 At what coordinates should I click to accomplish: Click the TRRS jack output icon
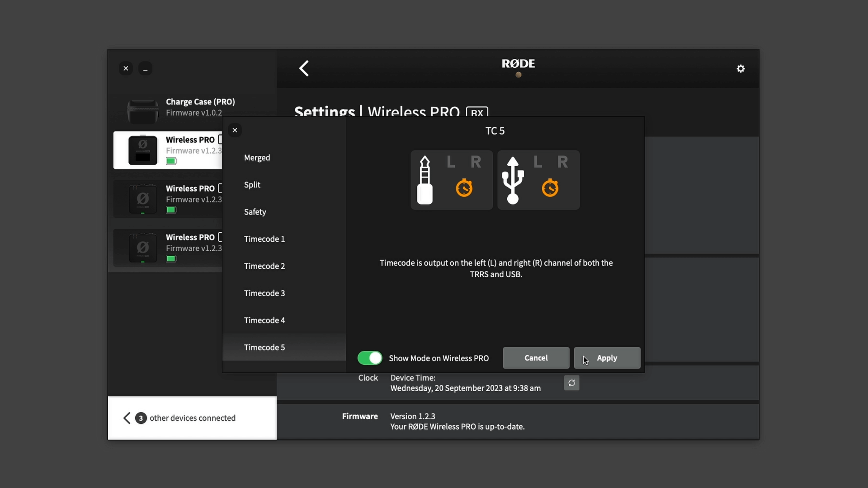pyautogui.click(x=424, y=180)
